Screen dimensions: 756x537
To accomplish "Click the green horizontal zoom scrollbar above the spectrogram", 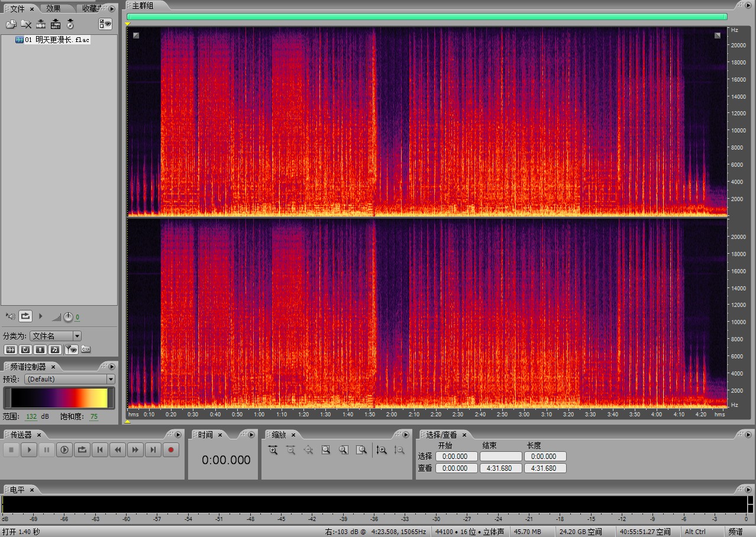I will pyautogui.click(x=427, y=17).
